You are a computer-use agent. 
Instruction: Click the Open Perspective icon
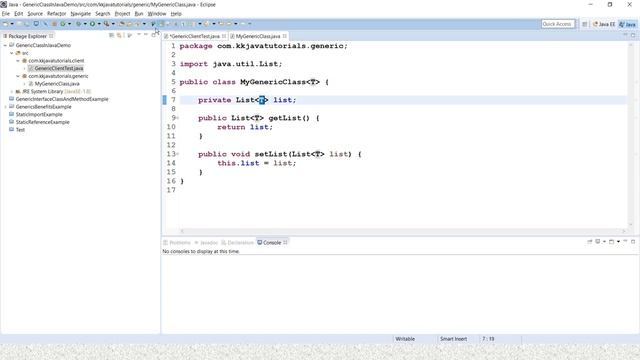point(584,24)
